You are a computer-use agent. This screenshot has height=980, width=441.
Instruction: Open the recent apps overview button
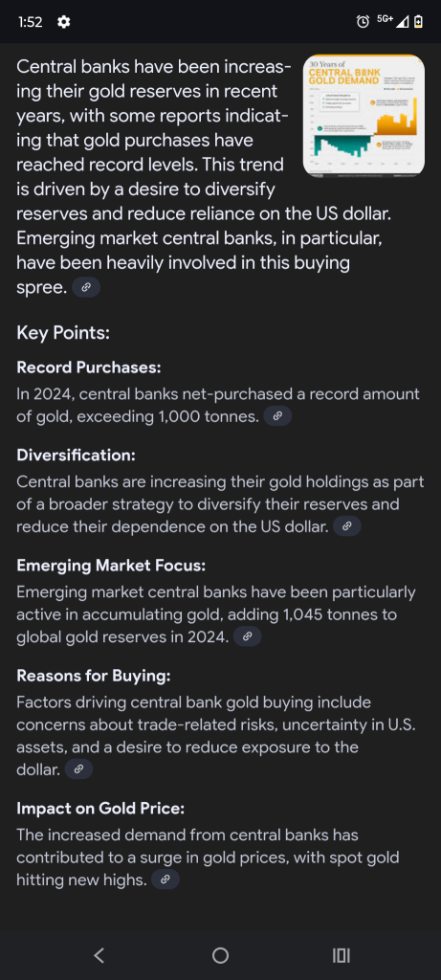pos(342,955)
